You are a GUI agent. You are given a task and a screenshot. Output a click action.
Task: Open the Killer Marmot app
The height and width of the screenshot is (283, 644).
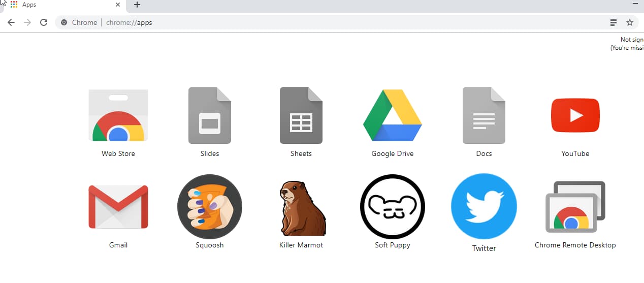[301, 207]
